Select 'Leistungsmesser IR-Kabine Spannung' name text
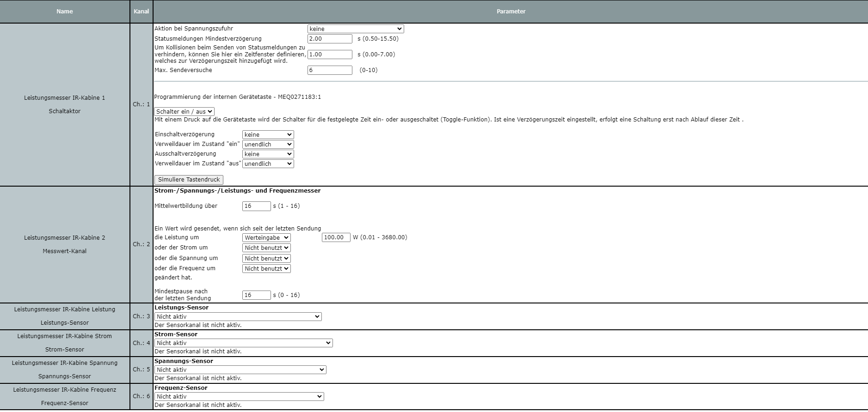Screen dimensions: 868x412 pyautogui.click(x=65, y=363)
